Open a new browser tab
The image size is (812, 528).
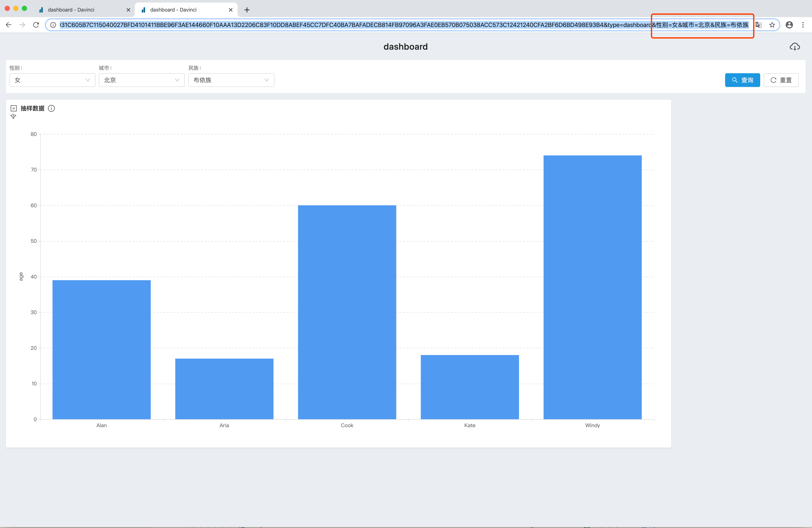[247, 10]
